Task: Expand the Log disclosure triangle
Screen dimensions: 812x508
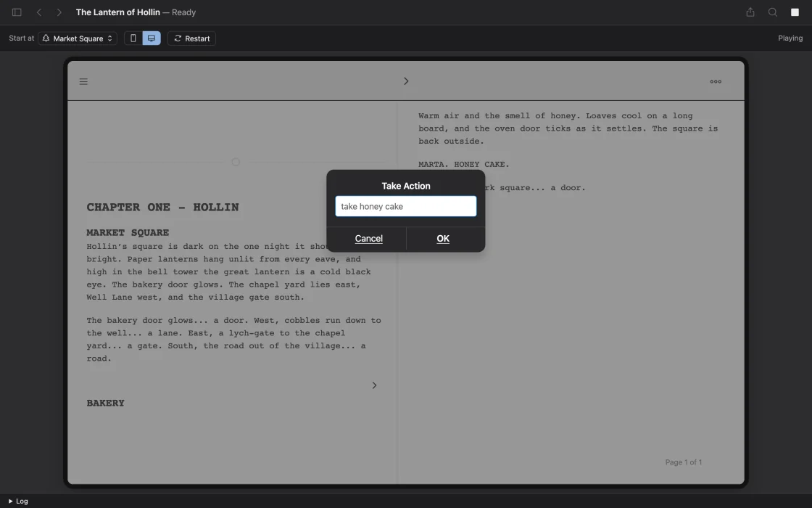Action: (10, 501)
